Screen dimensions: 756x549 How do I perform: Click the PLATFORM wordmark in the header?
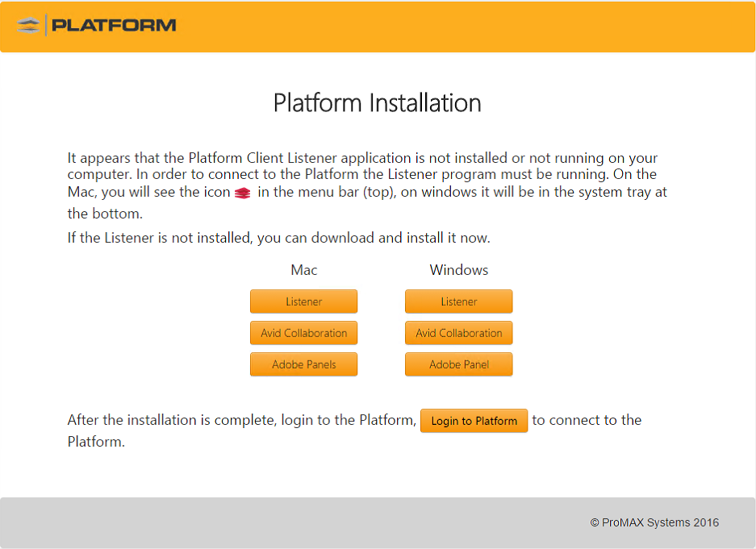(x=114, y=25)
